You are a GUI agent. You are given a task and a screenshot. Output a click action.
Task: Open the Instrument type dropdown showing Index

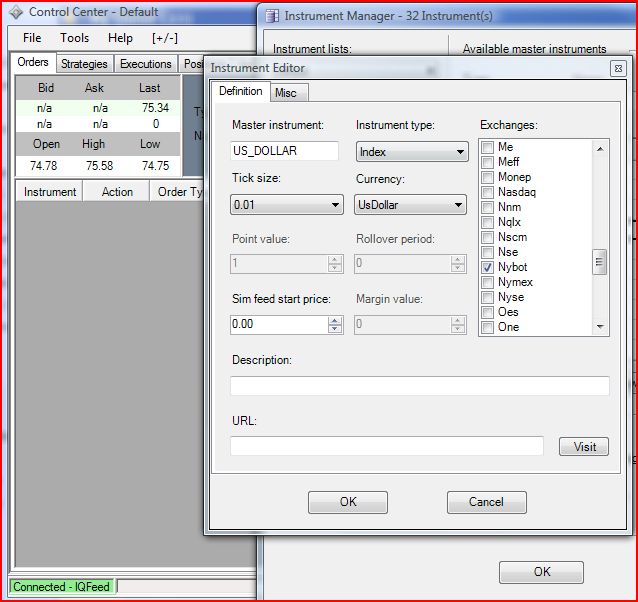click(412, 152)
